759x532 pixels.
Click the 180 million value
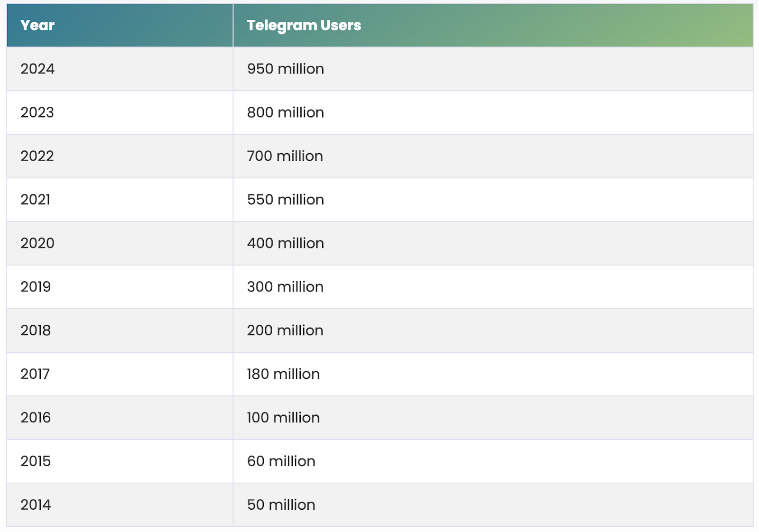coord(283,374)
